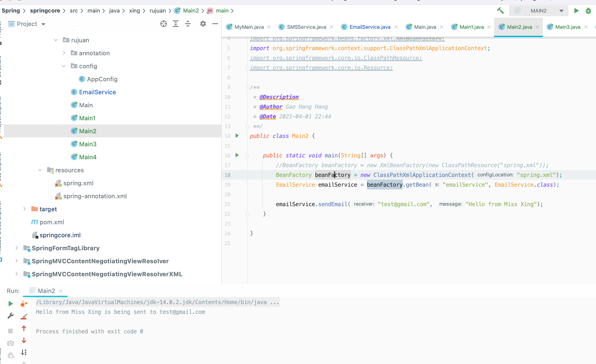The width and height of the screenshot is (596, 364).
Task: Click the stop square icon in Run panel
Action: click(x=10, y=331)
